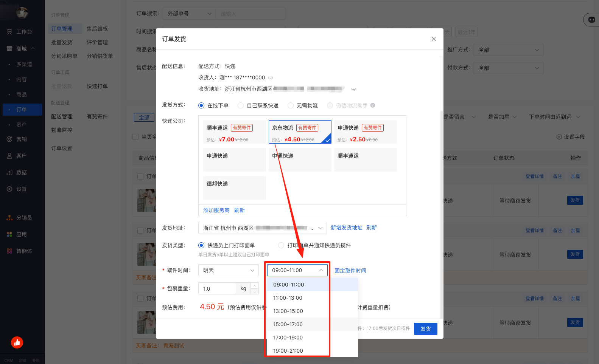Increase package weight with up stepper

255,286
